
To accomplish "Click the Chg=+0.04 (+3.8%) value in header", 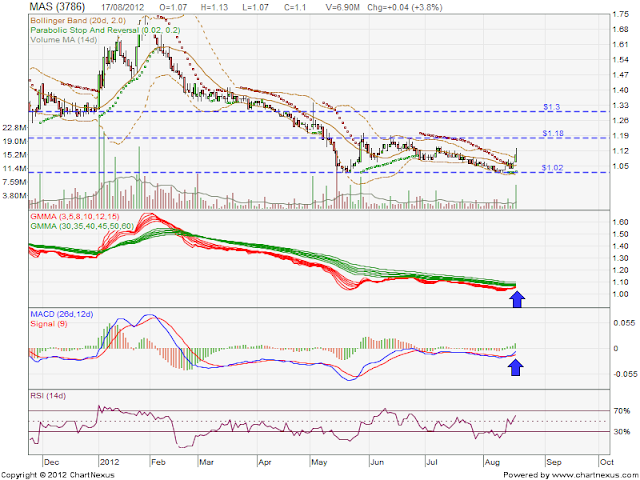I will click(404, 7).
